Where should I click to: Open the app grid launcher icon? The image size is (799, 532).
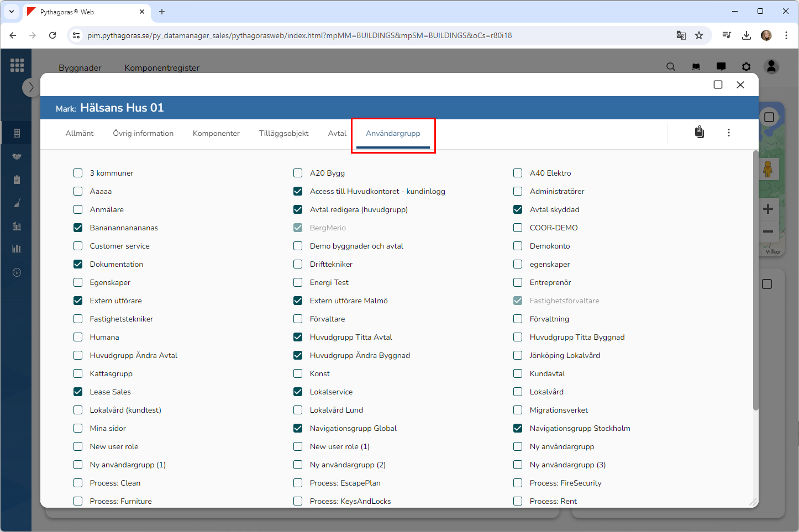[x=17, y=65]
